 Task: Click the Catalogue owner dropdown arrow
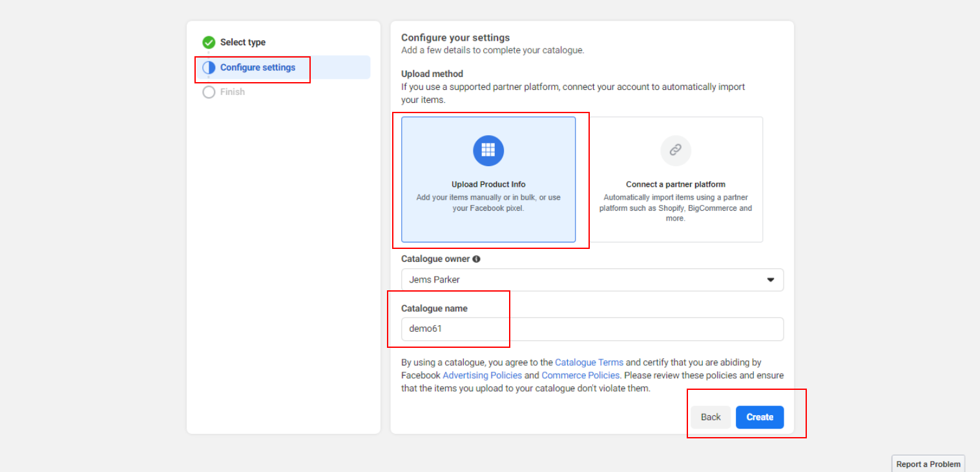[770, 280]
